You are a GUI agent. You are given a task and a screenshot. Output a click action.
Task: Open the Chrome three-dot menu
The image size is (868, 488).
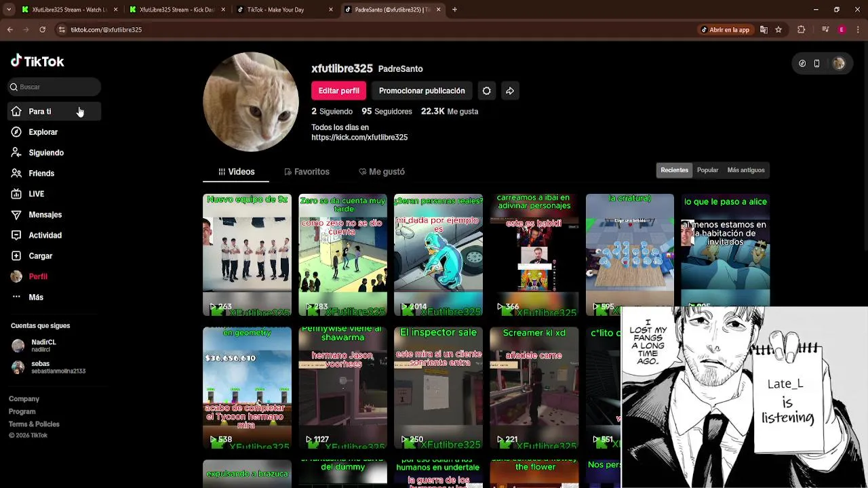[859, 30]
